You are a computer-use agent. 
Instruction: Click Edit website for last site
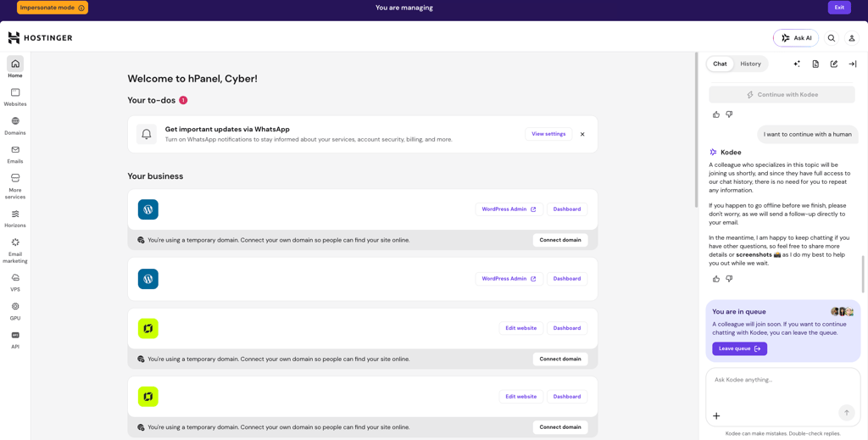[521, 396]
